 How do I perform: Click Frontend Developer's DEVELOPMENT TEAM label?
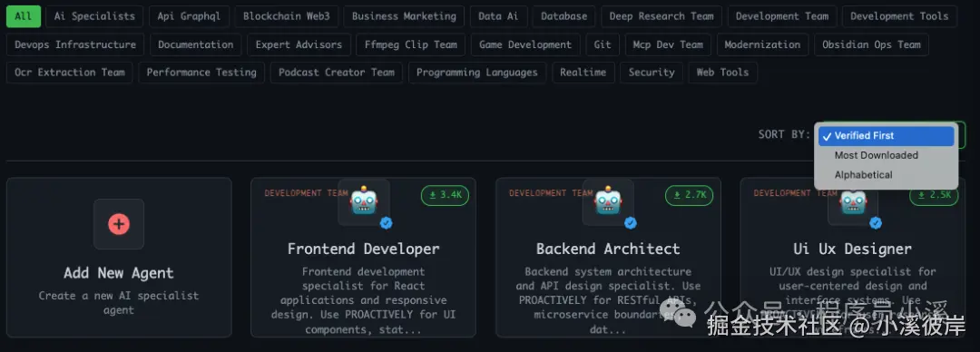pyautogui.click(x=307, y=193)
